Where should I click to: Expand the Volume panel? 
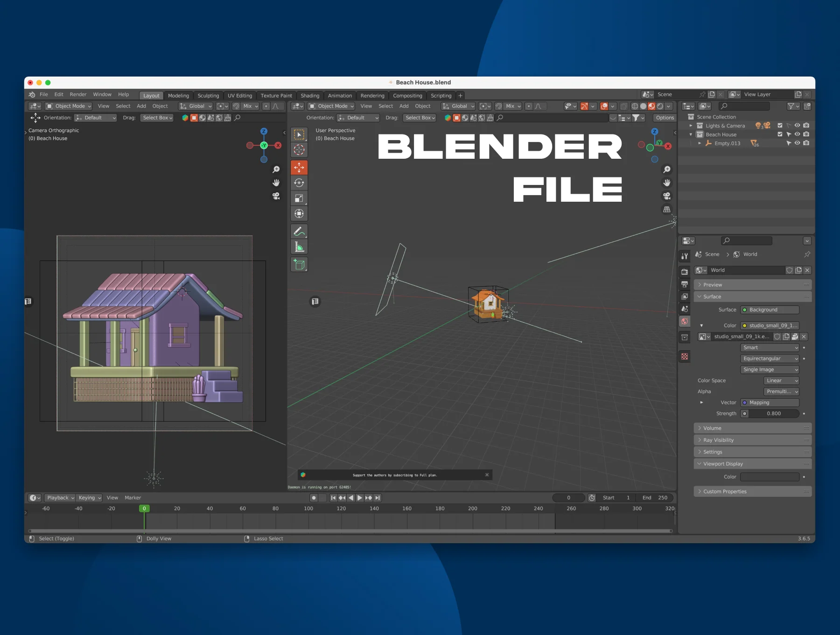pyautogui.click(x=753, y=428)
